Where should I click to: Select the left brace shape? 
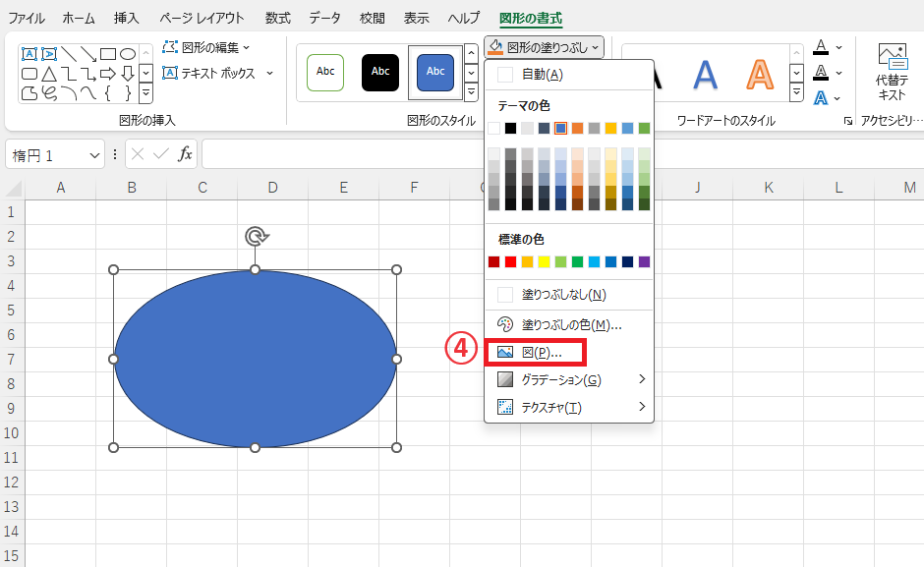[x=108, y=93]
